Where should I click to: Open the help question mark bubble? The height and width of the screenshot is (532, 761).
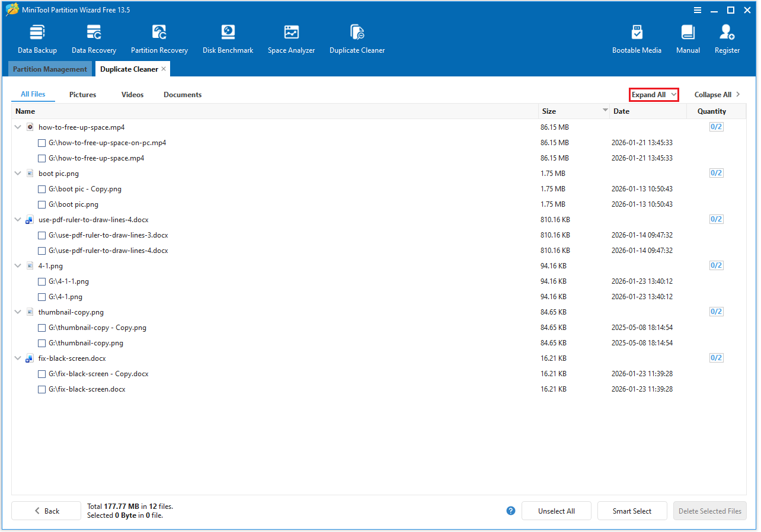coord(510,511)
